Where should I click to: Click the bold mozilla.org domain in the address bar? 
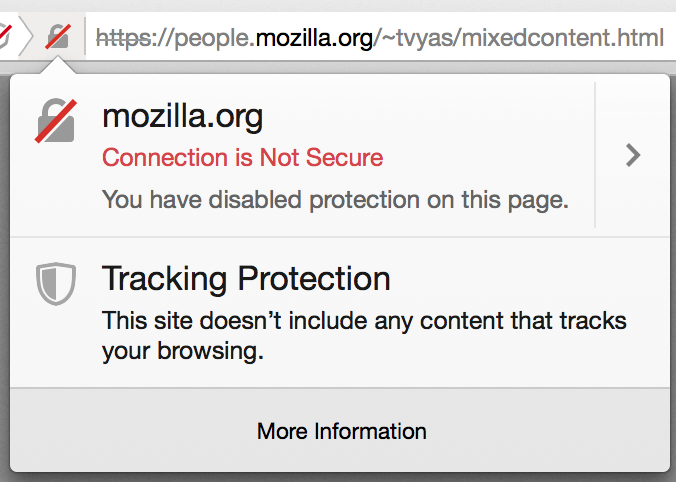click(314, 38)
